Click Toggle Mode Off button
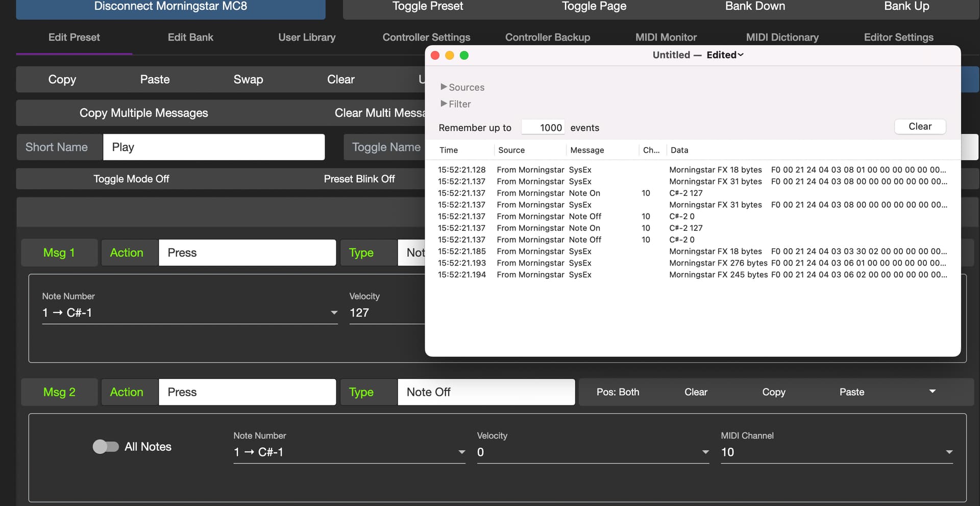Viewport: 980px width, 506px height. click(x=131, y=179)
